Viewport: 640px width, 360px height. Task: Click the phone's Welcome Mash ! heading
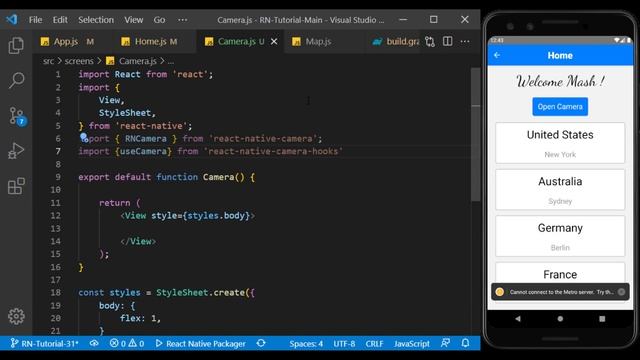(560, 81)
